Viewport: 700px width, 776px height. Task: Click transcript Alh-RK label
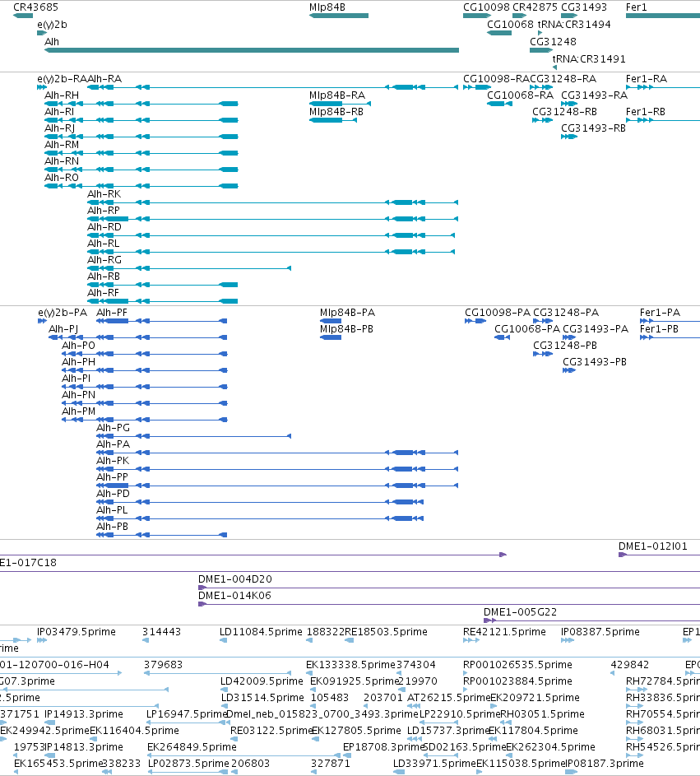(x=104, y=194)
